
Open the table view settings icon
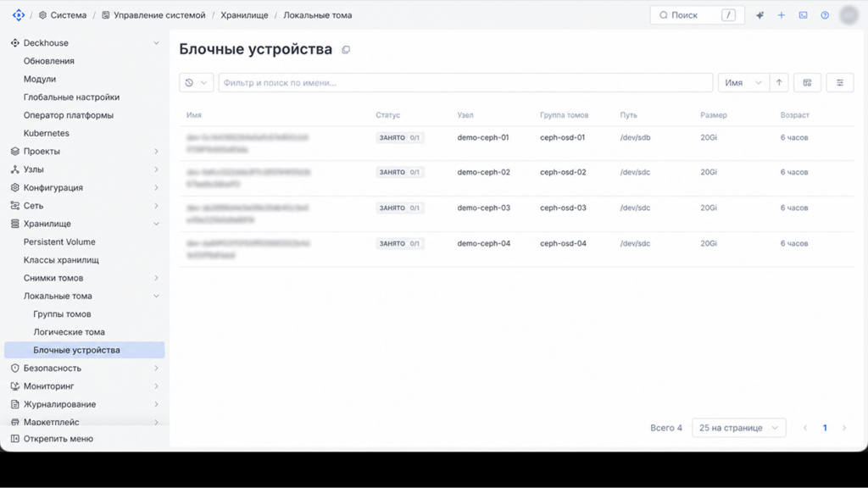pos(807,82)
